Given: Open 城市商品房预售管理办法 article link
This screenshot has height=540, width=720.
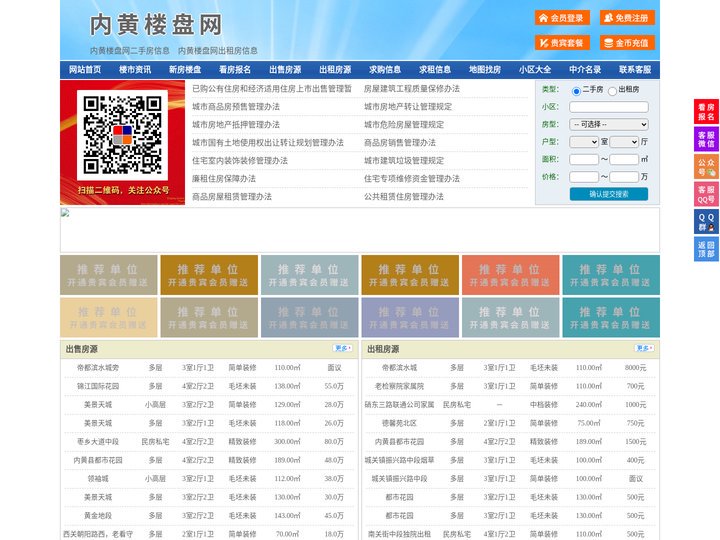Looking at the screenshot, I should [x=236, y=107].
